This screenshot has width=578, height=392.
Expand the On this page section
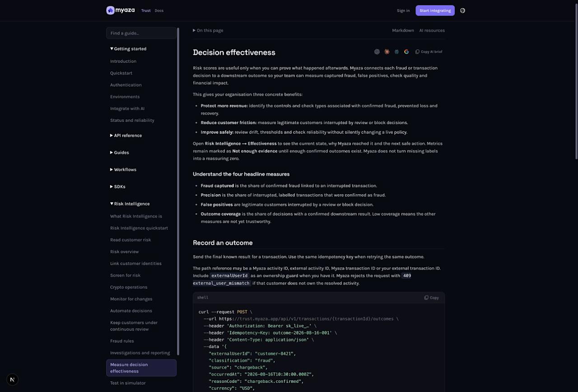click(x=208, y=30)
